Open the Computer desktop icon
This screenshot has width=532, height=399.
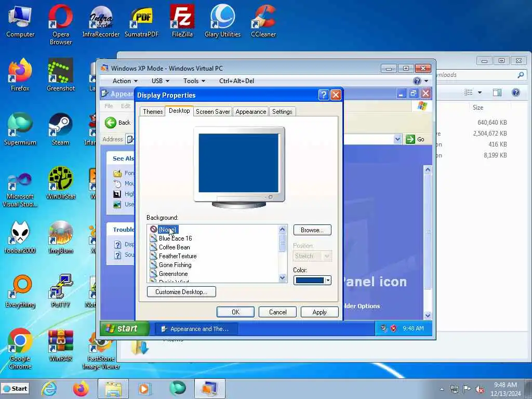[x=20, y=21]
